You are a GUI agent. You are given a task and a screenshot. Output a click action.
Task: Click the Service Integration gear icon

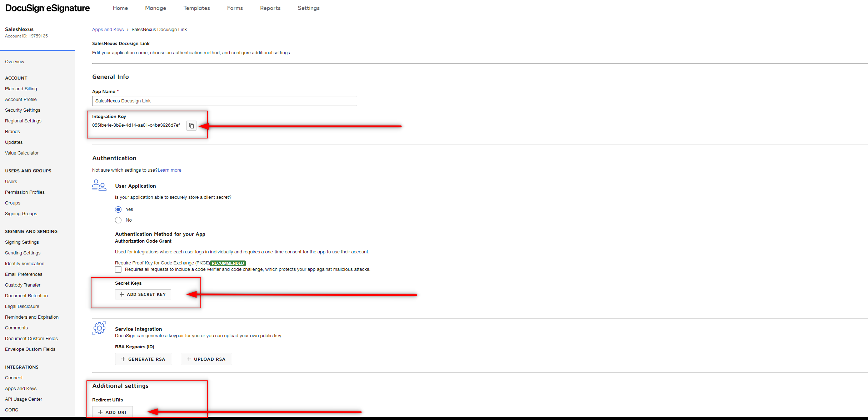click(x=99, y=328)
